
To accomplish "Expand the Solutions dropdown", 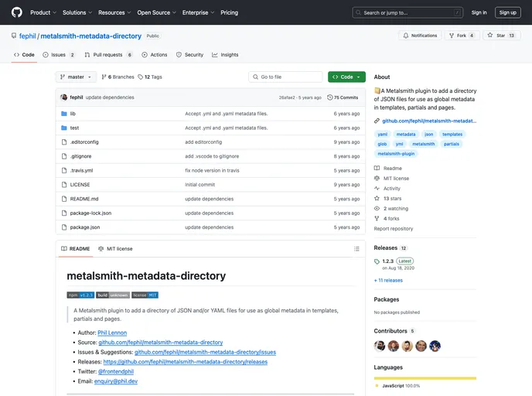I will pos(77,12).
